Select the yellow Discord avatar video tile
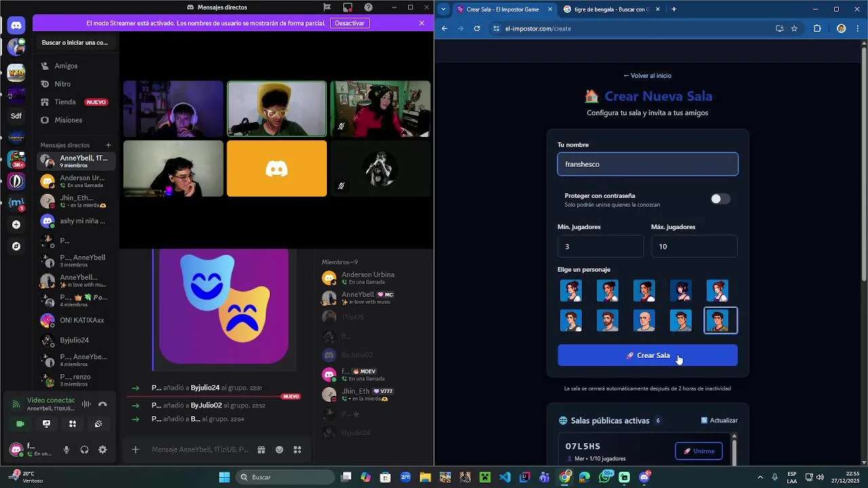The height and width of the screenshot is (488, 868). tap(277, 169)
